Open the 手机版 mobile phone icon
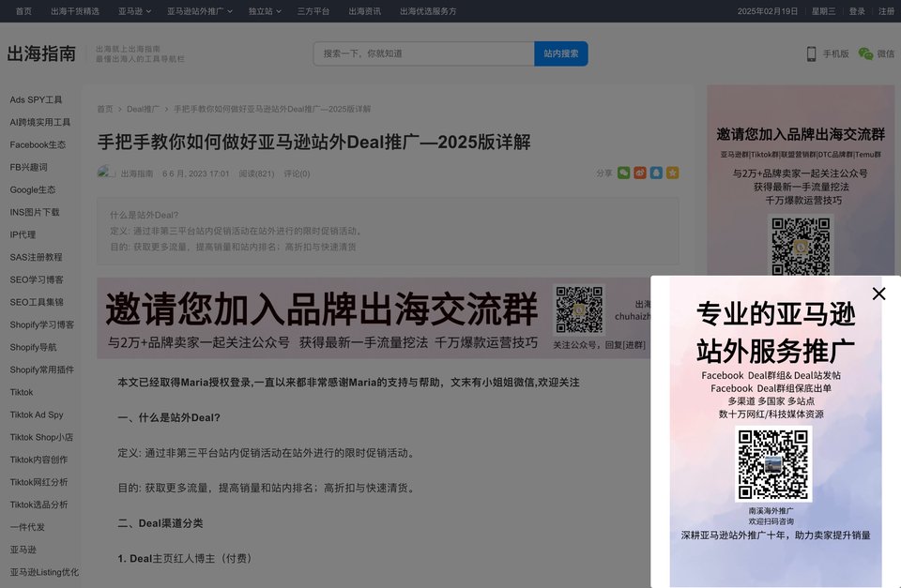Image resolution: width=901 pixels, height=588 pixels. pyautogui.click(x=811, y=54)
